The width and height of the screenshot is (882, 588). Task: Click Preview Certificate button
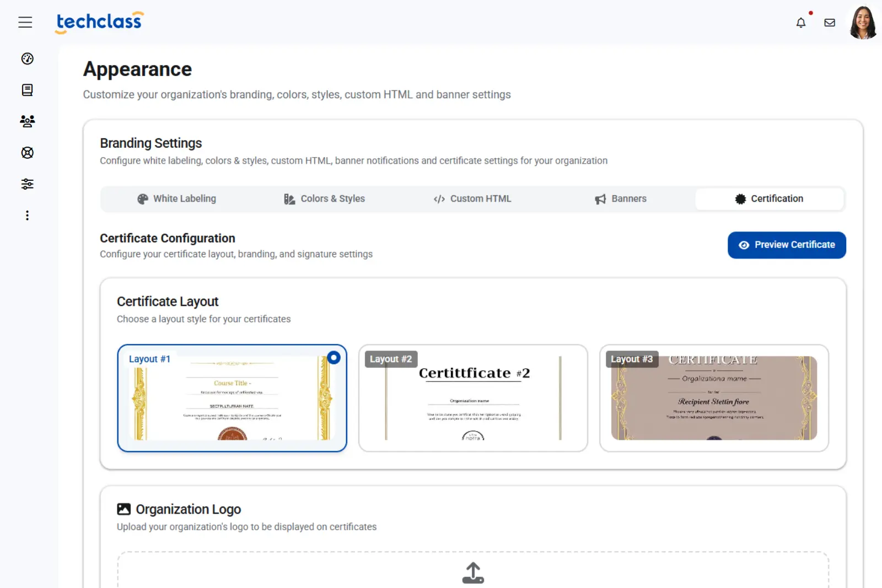(x=787, y=245)
